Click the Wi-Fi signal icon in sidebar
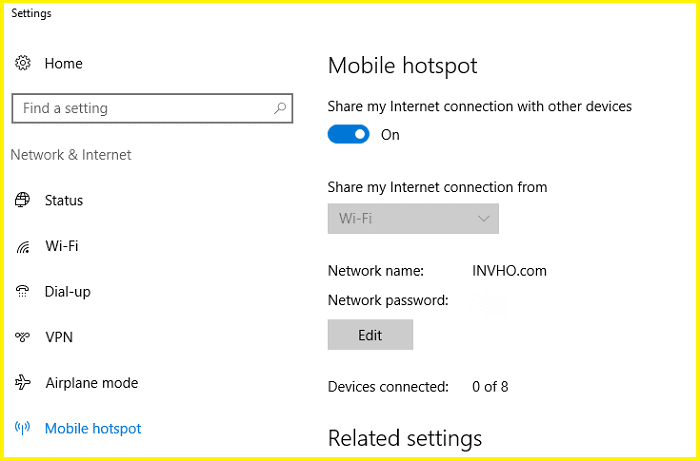The height and width of the screenshot is (461, 700). (x=22, y=246)
